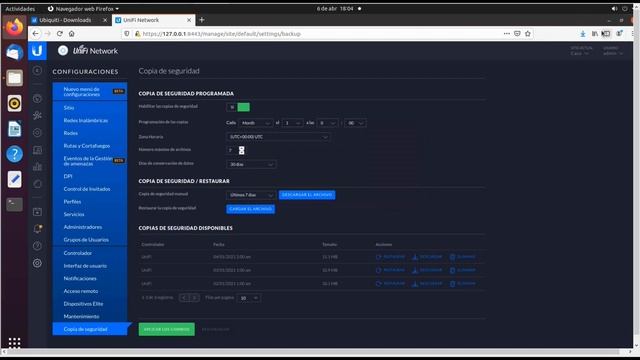Open the Acceso remoto settings section
The height and width of the screenshot is (360, 640).
pyautogui.click(x=90, y=291)
